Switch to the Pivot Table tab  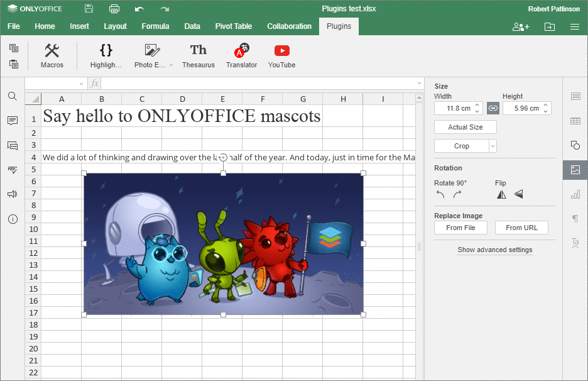233,26
